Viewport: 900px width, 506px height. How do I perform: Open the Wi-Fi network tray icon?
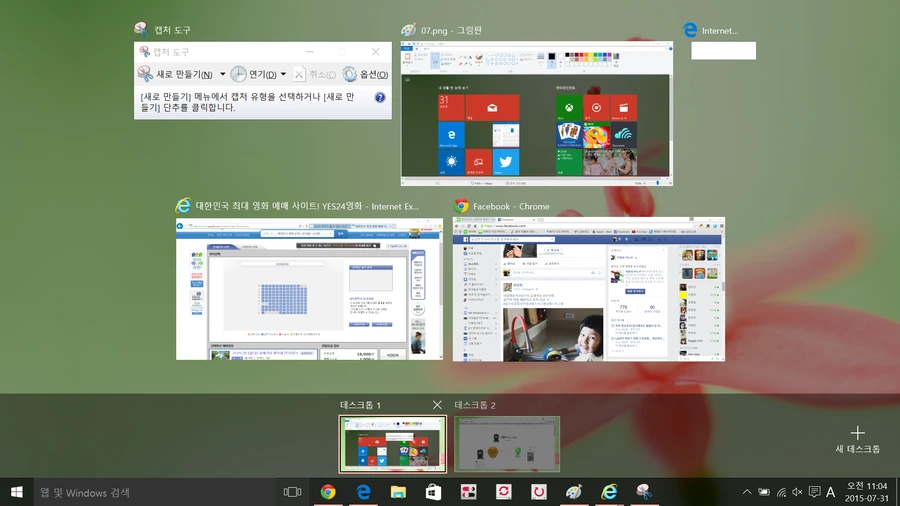click(x=781, y=492)
